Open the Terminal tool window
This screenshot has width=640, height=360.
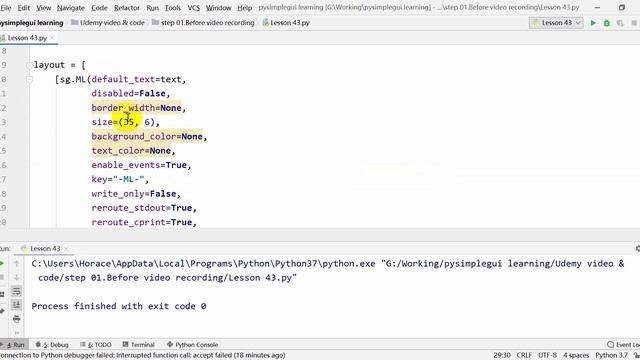pos(138,345)
